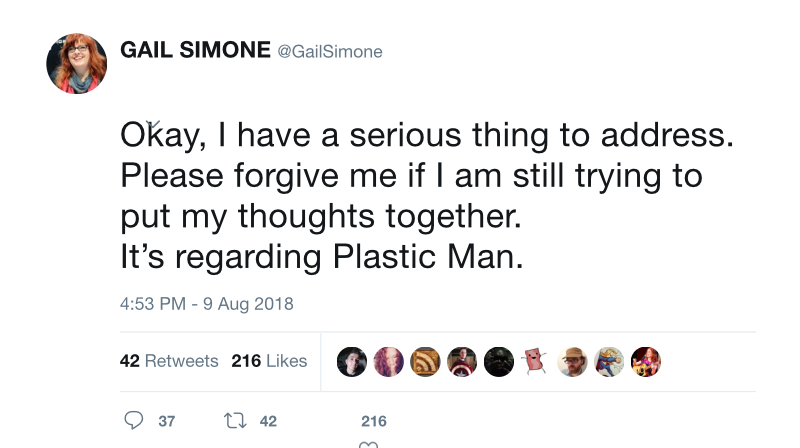Screen dimensions: 800x448
Task: Select the first liker avatar with dark hair
Action: click(x=352, y=362)
